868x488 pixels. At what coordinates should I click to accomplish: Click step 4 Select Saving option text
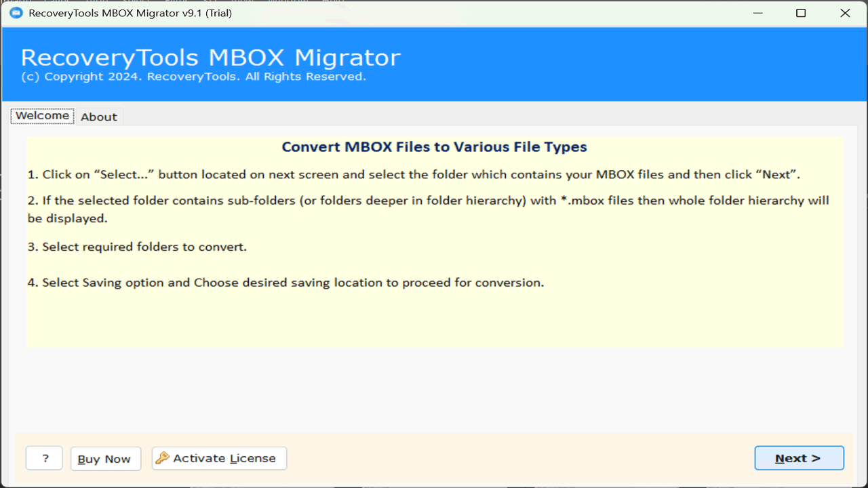[285, 283]
